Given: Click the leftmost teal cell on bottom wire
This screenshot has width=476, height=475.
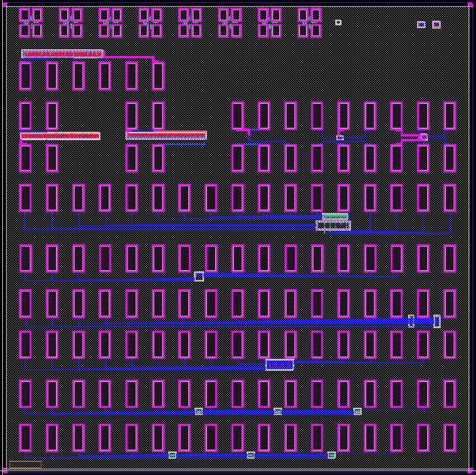Looking at the screenshot, I should coord(172,455).
